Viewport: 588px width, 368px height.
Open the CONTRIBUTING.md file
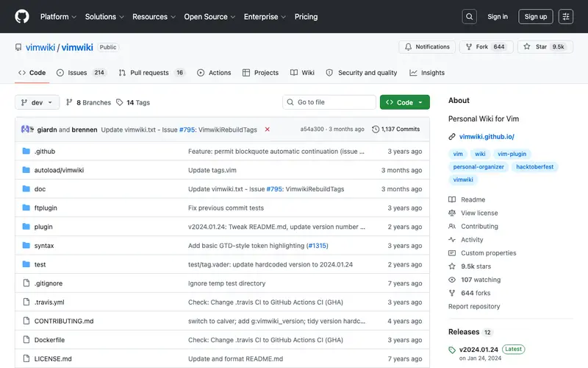[64, 321]
